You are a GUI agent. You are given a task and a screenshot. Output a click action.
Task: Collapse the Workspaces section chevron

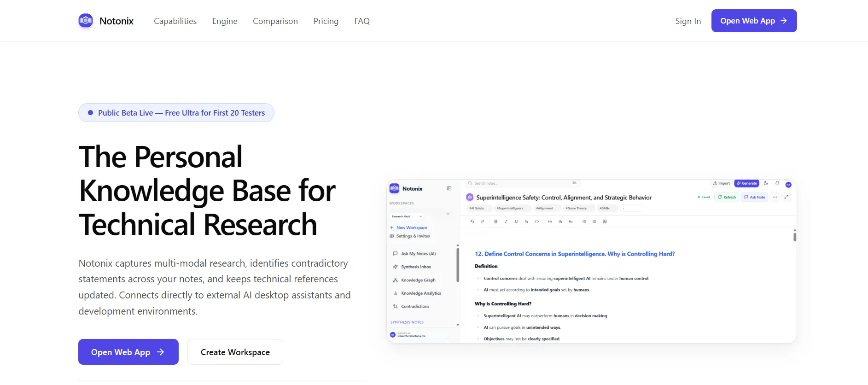[x=448, y=214]
